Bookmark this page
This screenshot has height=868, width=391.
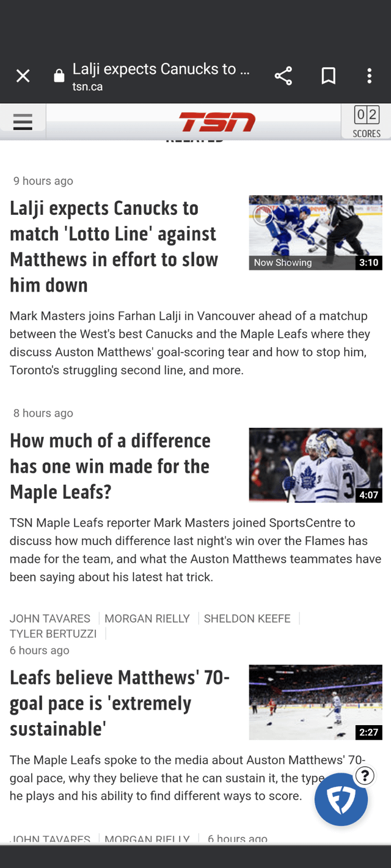pyautogui.click(x=328, y=76)
